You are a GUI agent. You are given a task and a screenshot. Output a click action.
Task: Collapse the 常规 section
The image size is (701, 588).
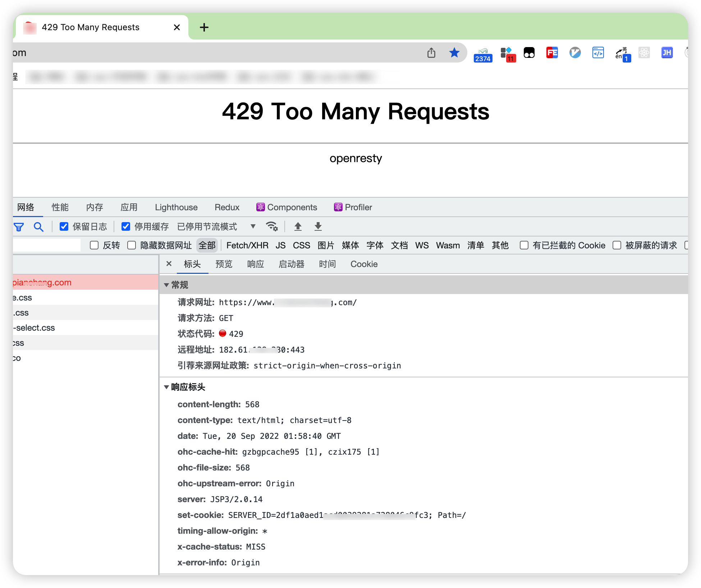[x=166, y=285]
